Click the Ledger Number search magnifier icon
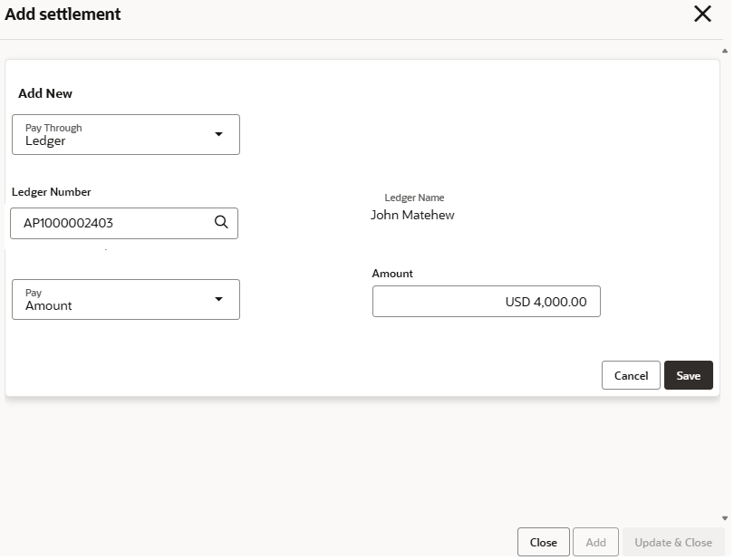Viewport: 734px width, 560px height. pyautogui.click(x=221, y=222)
